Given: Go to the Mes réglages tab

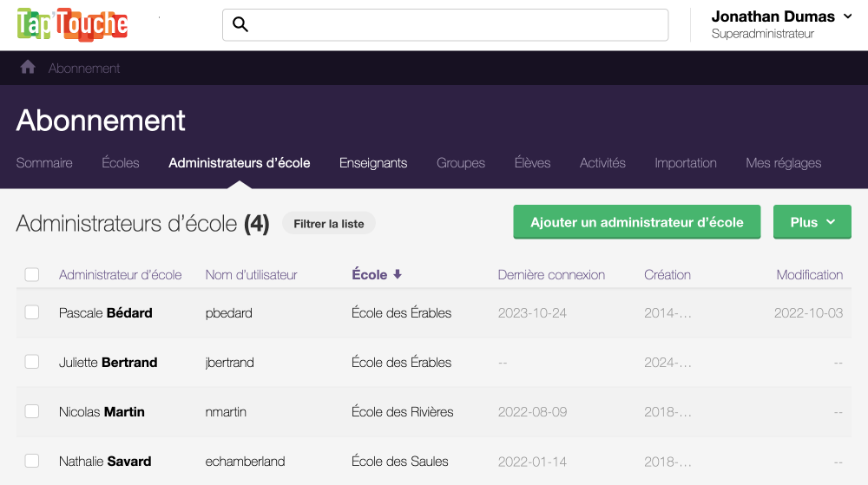Looking at the screenshot, I should pos(783,163).
